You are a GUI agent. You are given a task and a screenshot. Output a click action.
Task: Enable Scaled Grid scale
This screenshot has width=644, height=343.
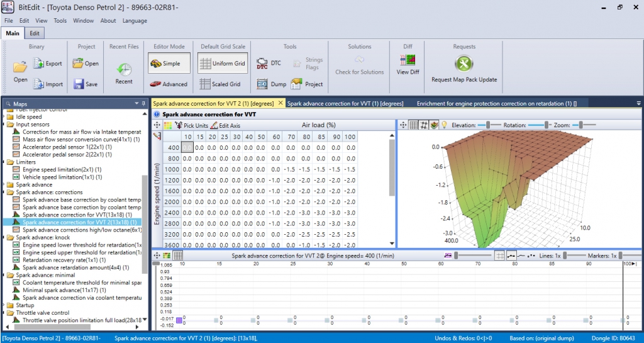219,84
